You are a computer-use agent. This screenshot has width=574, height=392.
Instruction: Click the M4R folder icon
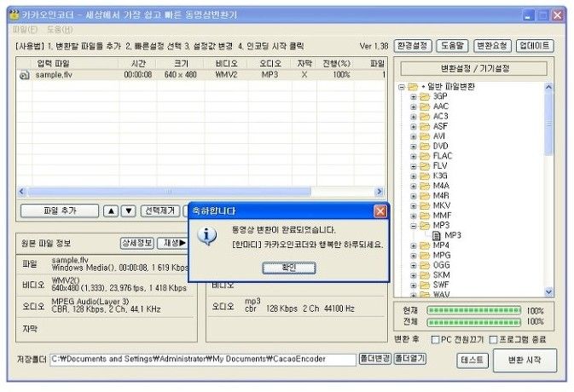pos(425,196)
